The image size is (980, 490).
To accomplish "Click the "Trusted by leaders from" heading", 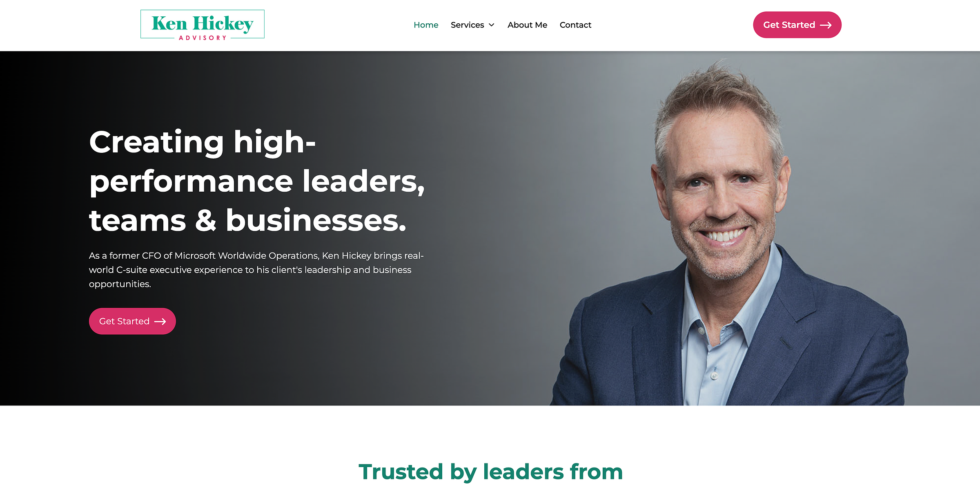I will [490, 472].
